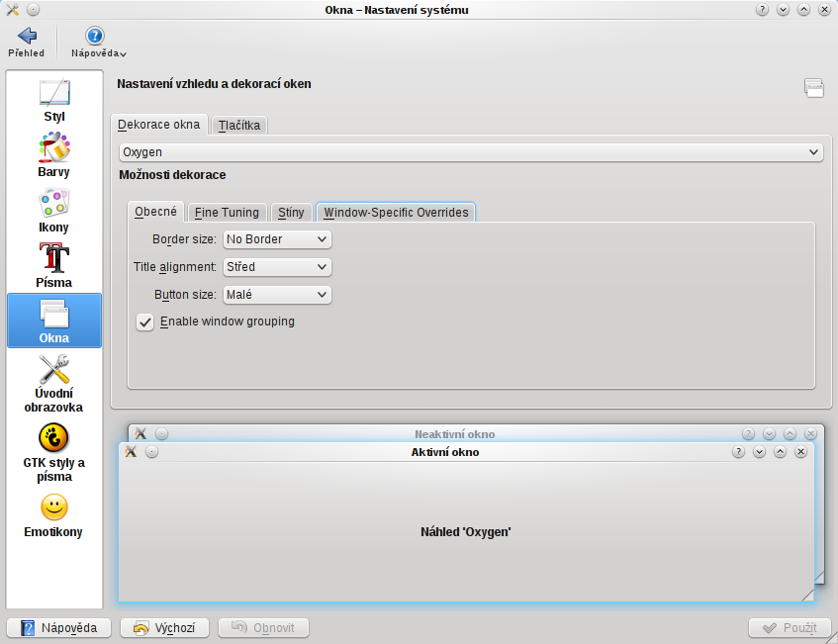Click the Možnosti dekorace heading
Screen dimensions: 838x644
172,175
